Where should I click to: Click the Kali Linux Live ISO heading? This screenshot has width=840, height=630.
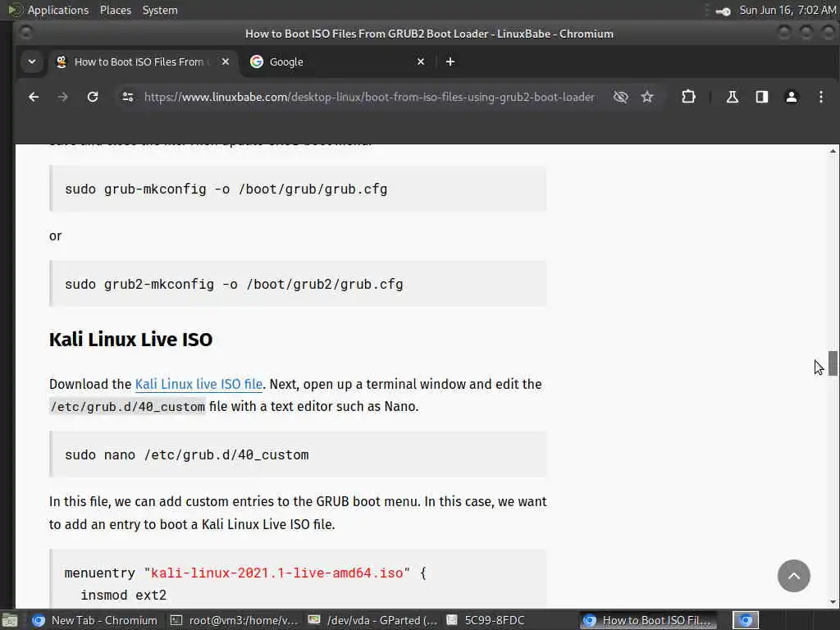130,340
